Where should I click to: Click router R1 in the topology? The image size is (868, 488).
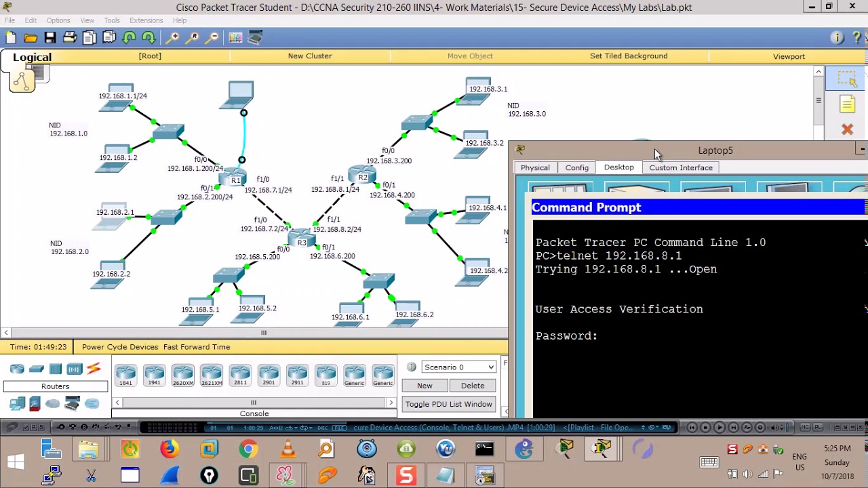[x=233, y=179]
